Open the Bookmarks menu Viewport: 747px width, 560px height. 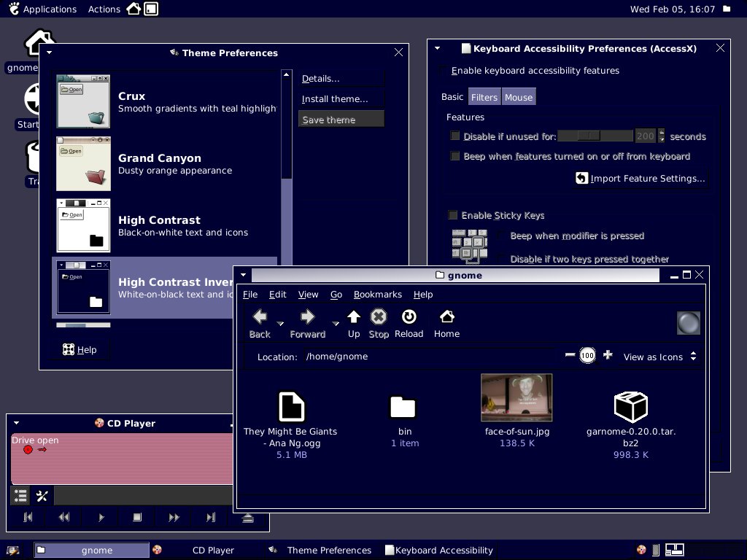click(378, 295)
